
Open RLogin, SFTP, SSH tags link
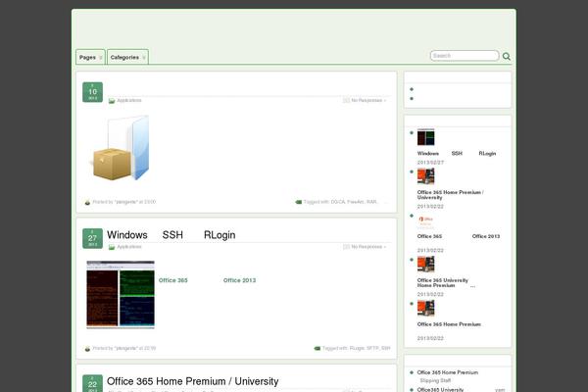tap(369, 348)
